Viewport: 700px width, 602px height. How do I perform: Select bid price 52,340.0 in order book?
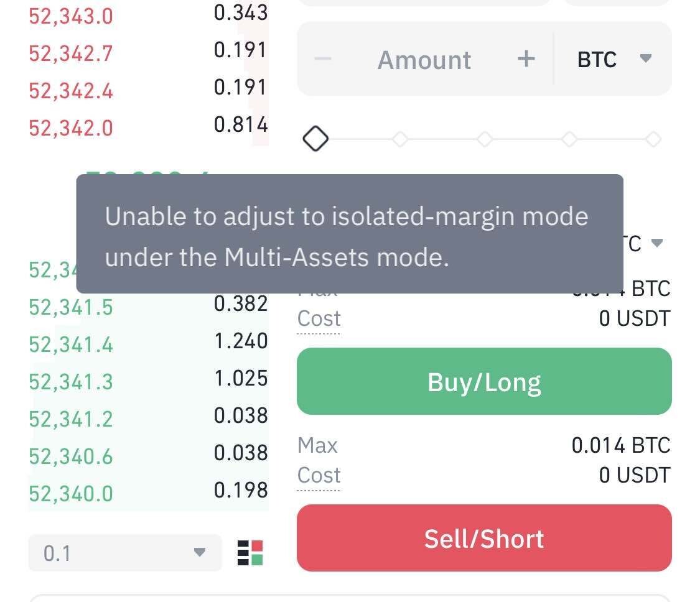coord(71,494)
